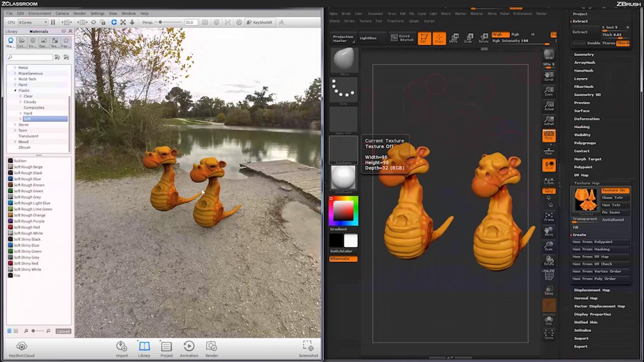Open the Library panel from the bottom toolbar
644x362 pixels.
(x=144, y=348)
